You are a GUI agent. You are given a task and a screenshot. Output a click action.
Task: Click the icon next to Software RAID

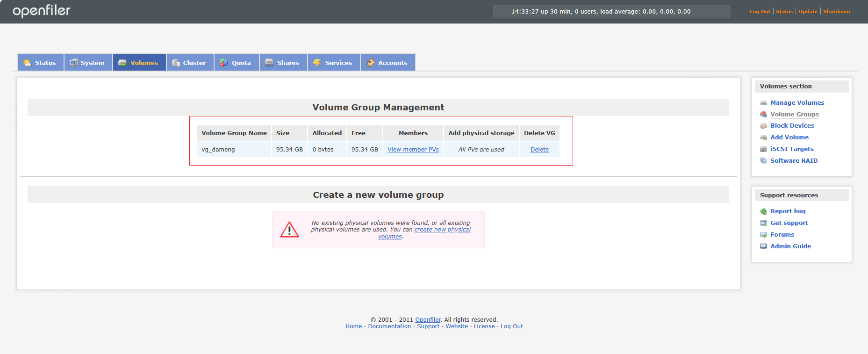[x=763, y=161]
